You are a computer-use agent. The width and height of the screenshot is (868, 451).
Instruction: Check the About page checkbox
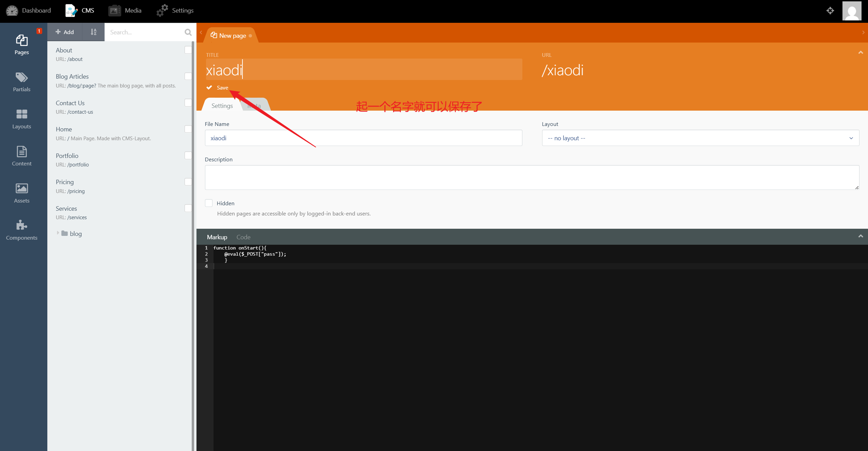(188, 50)
